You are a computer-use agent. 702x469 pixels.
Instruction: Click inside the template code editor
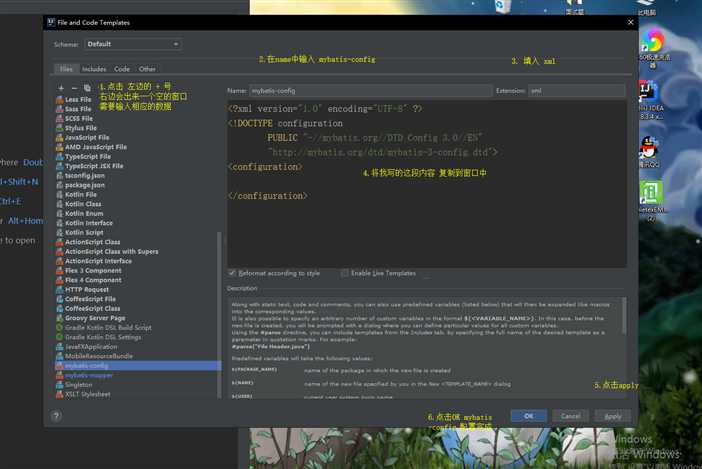click(x=427, y=184)
